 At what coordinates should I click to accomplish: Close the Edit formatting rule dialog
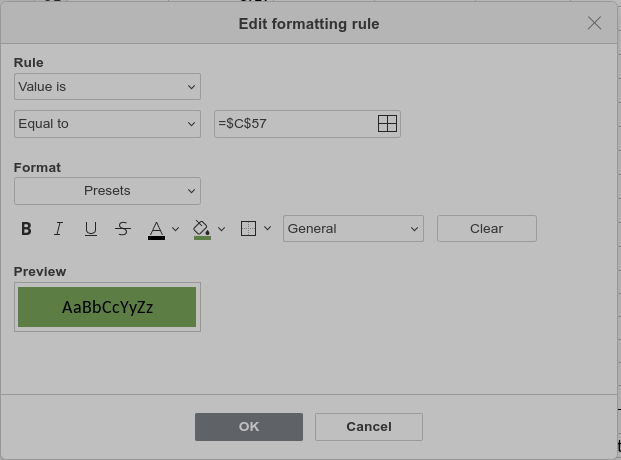coord(594,23)
